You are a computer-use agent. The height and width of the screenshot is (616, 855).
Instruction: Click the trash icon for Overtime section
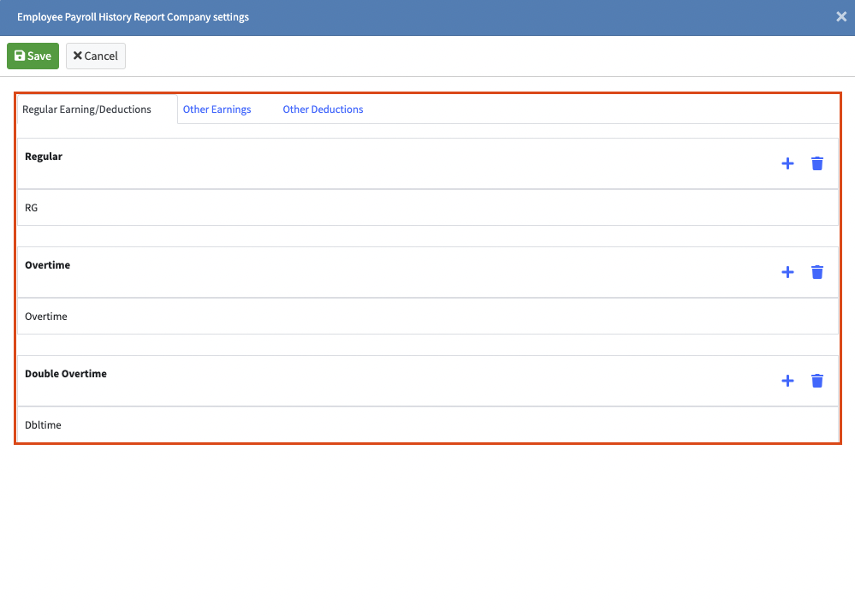(816, 272)
